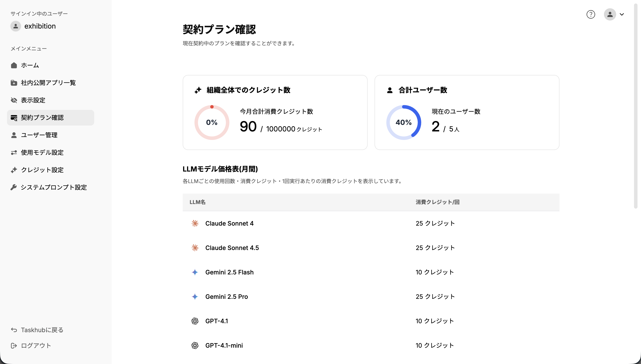Viewport: 641px width, 364px height.
Task: Click the 0% credit usage ring
Action: (212, 122)
